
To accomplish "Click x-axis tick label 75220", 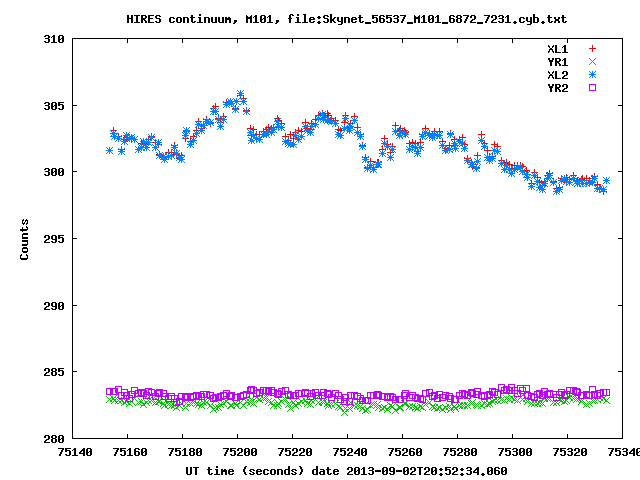I will [295, 452].
